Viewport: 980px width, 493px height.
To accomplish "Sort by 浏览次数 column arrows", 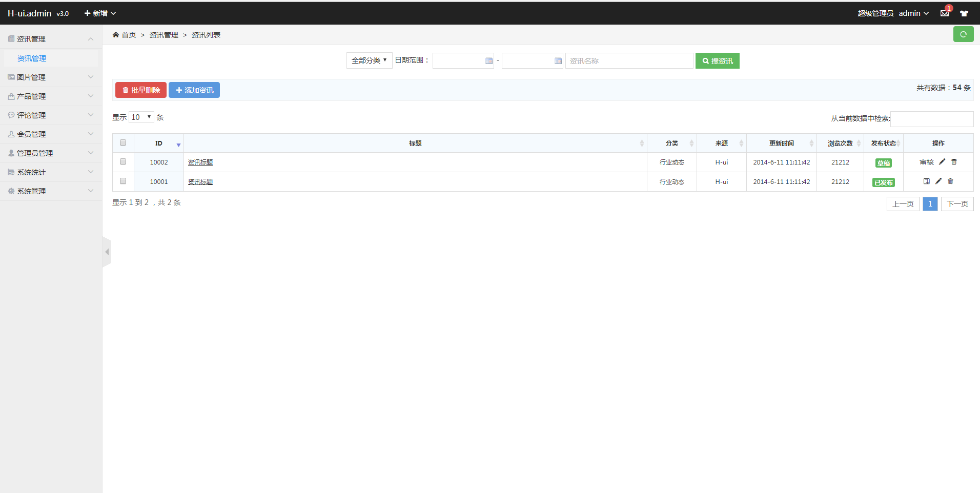I will coord(859,143).
